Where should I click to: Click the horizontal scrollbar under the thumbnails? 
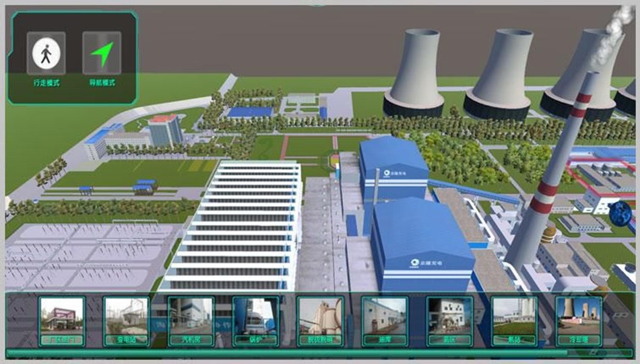pos(319,353)
